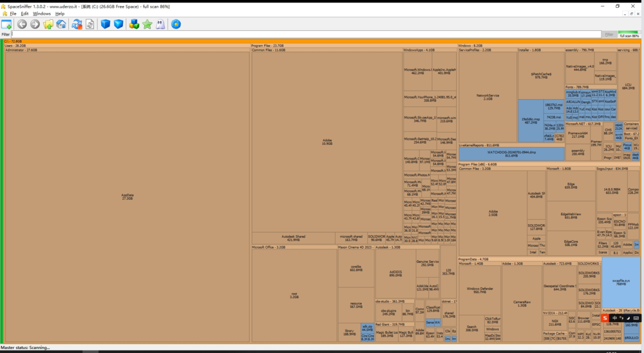Image resolution: width=644 pixels, height=353 pixels.
Task: Open the Help menu
Action: 60,14
